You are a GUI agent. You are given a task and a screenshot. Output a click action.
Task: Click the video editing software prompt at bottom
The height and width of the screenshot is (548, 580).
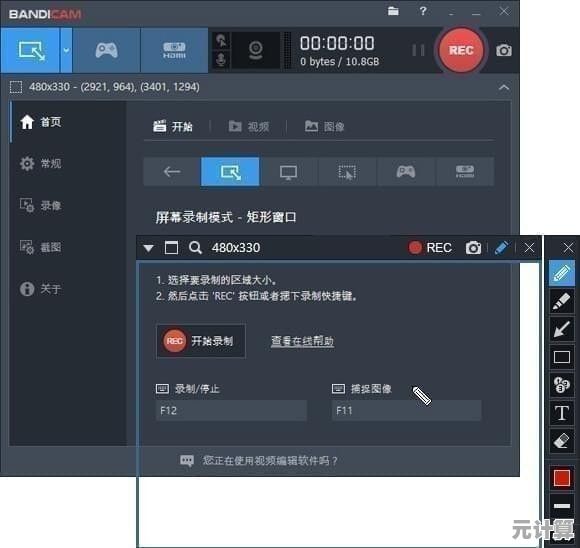(x=259, y=460)
